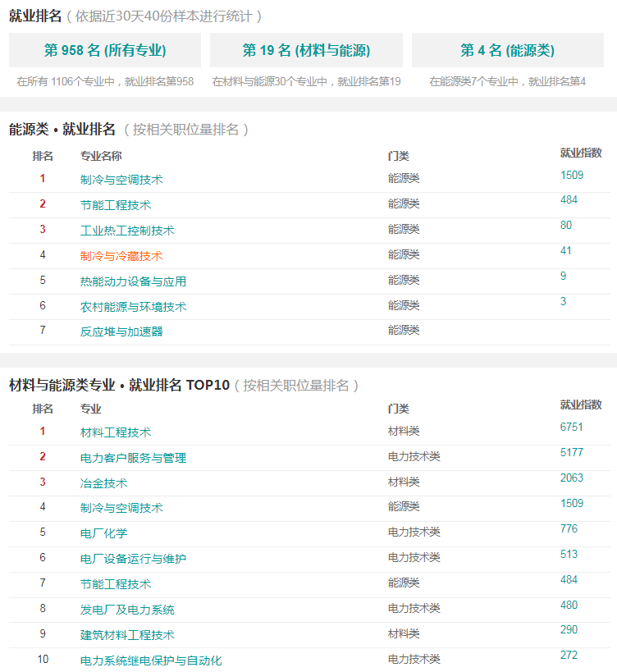Click employment index value 6751
The image size is (617, 672).
pyautogui.click(x=572, y=427)
